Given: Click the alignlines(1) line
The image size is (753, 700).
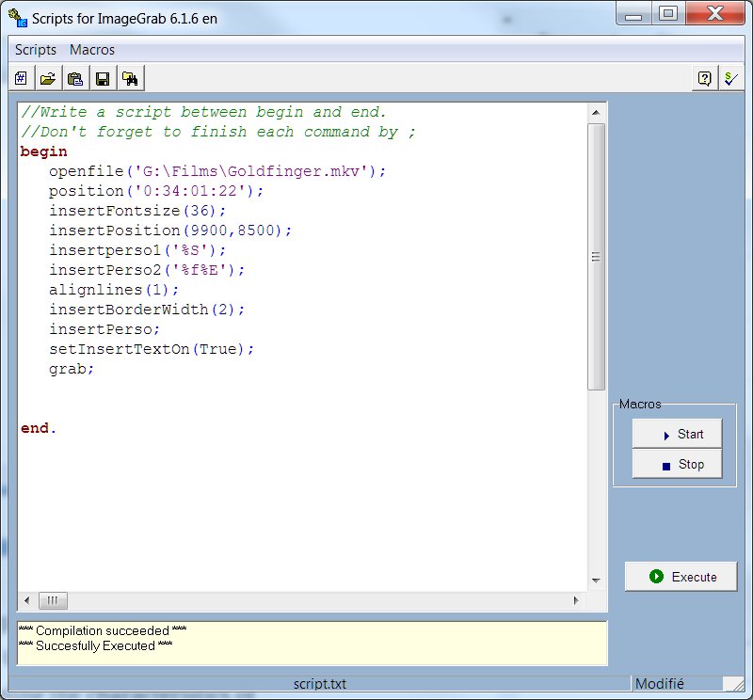Looking at the screenshot, I should [x=114, y=290].
